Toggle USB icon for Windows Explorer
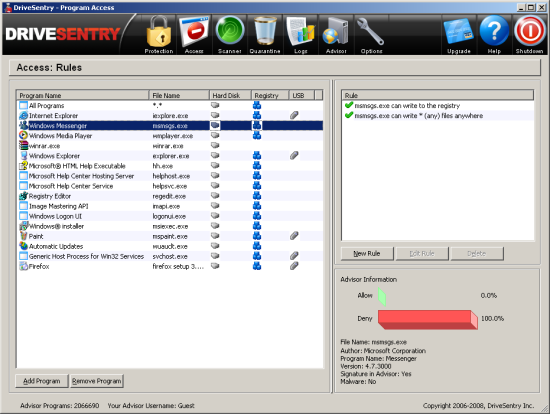Viewport: 550px width, 414px height. [294, 155]
